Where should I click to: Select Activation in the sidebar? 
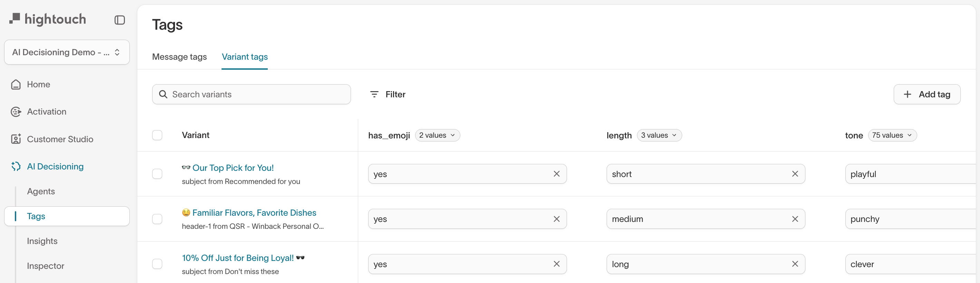[x=47, y=111]
